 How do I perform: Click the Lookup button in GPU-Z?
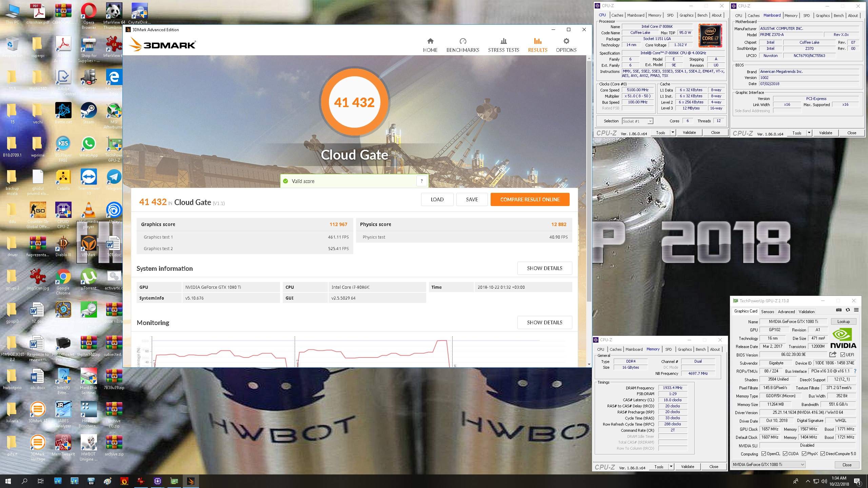[x=843, y=321]
